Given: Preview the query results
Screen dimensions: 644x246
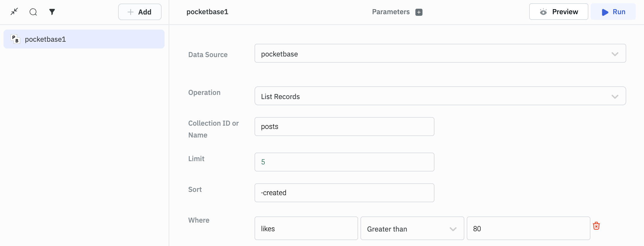Looking at the screenshot, I should point(558,12).
